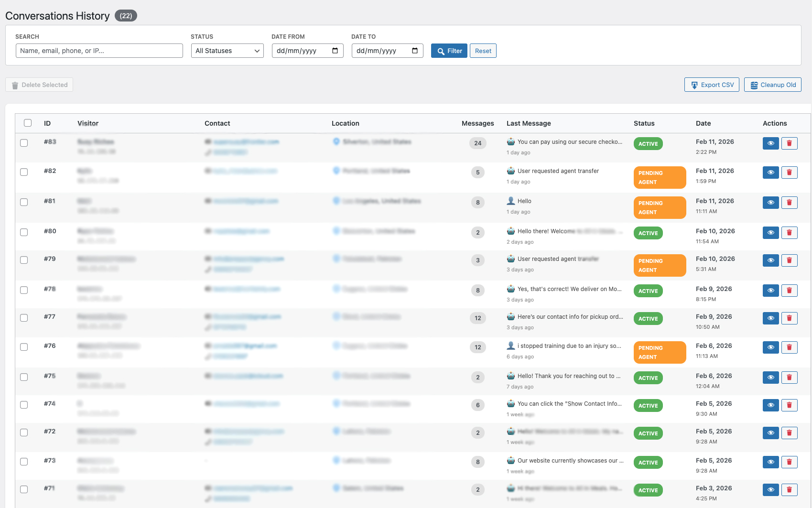
Task: Click inside the search field
Action: click(x=99, y=50)
